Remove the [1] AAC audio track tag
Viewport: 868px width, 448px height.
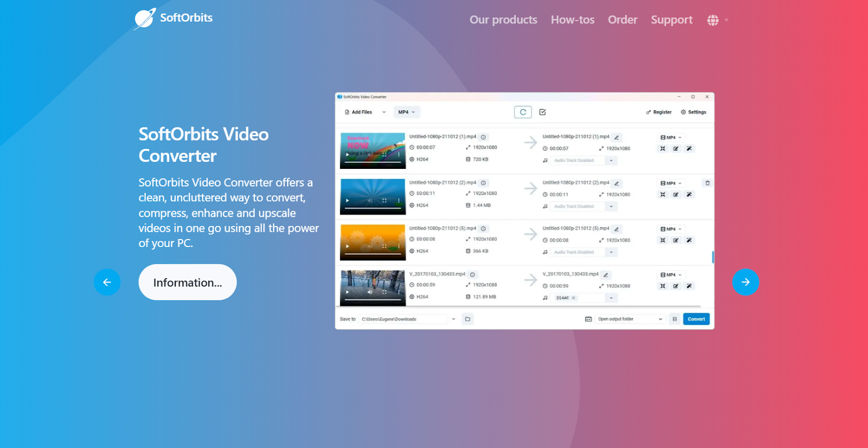[573, 298]
